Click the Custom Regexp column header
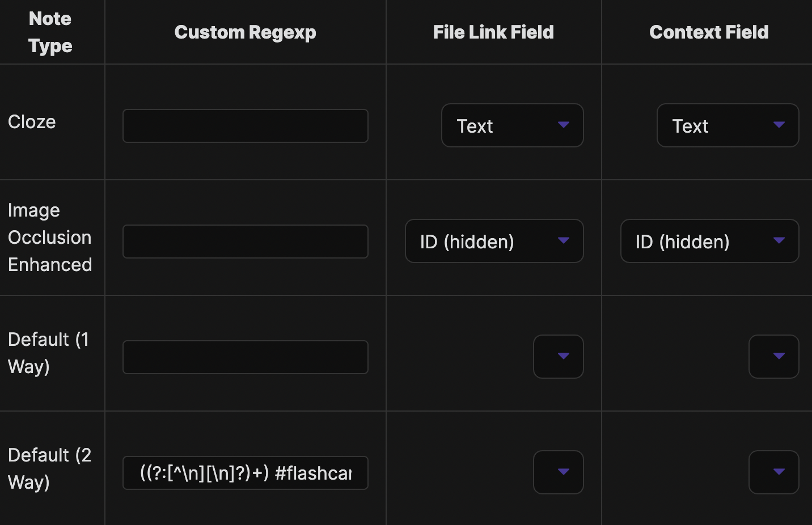Viewport: 812px width, 525px height. click(245, 32)
